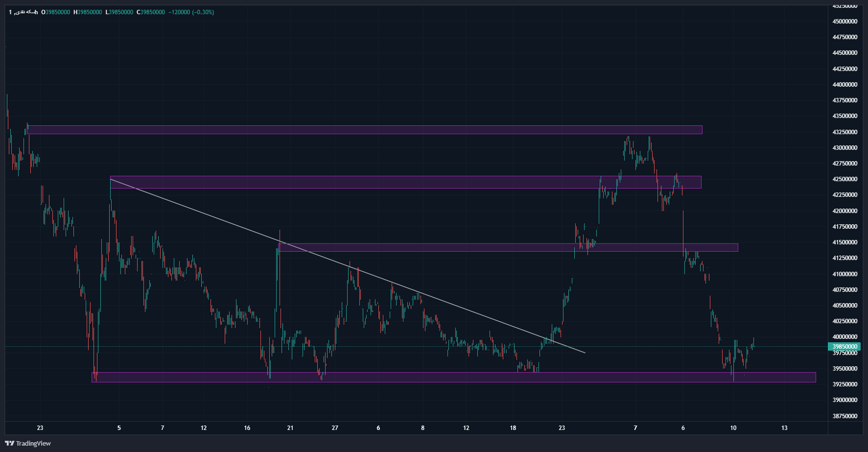The image size is (868, 452).
Task: Select the bottom purple support zone near 39250000
Action: pyautogui.click(x=454, y=377)
